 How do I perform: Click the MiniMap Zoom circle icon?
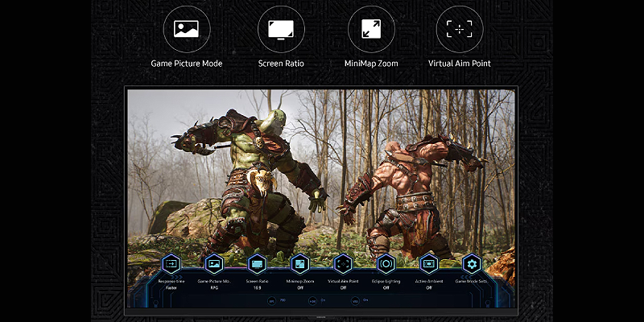point(371,30)
